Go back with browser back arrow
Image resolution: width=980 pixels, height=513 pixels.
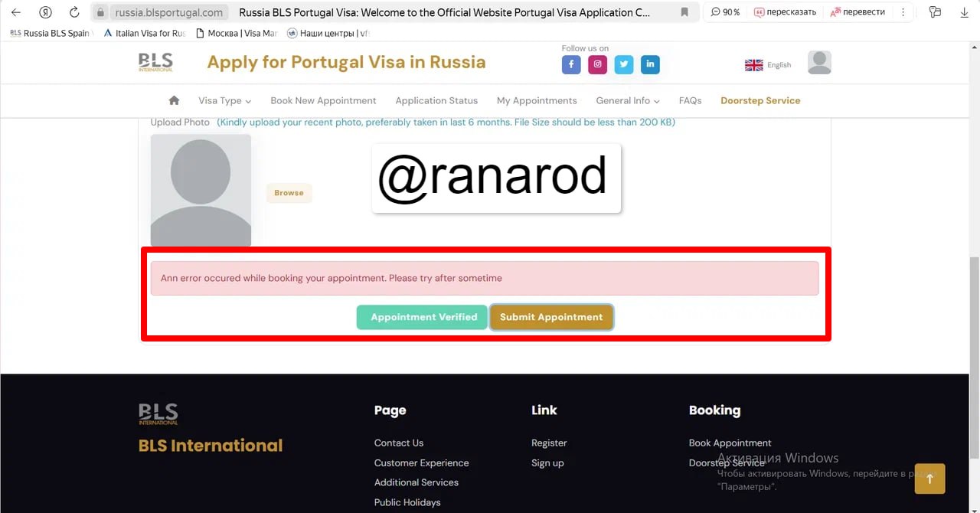click(x=16, y=12)
